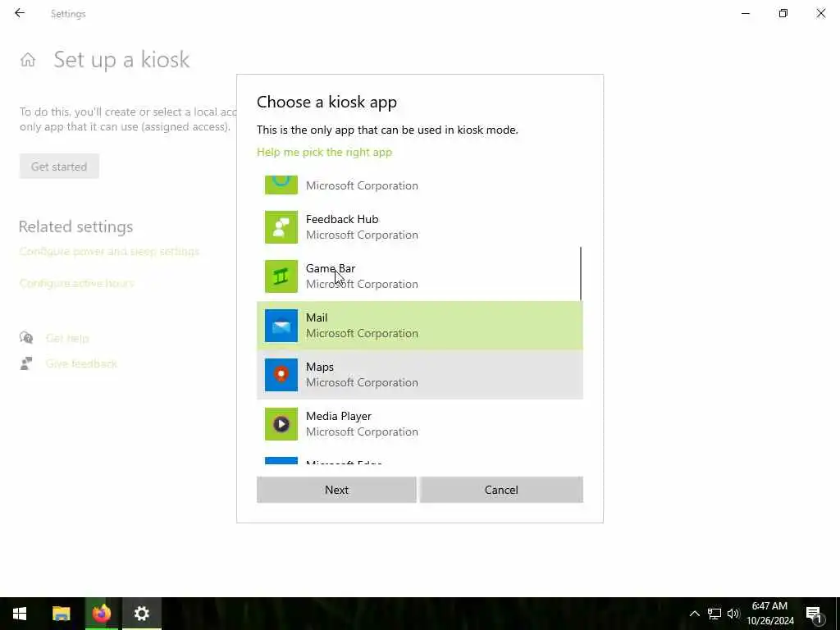Open Settings home via house icon

pyautogui.click(x=28, y=59)
